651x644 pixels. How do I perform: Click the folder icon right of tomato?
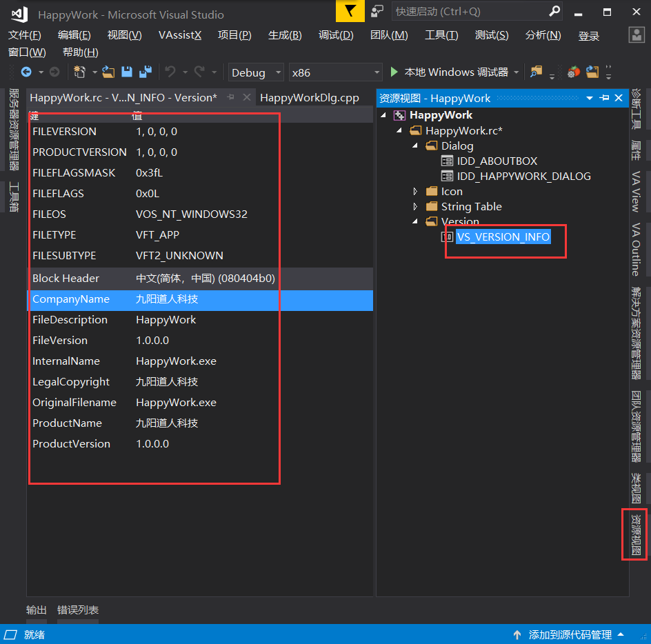click(592, 72)
